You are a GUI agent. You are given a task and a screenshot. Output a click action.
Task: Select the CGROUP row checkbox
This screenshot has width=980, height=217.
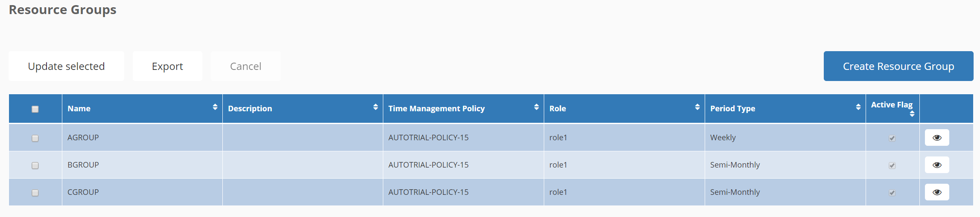pyautogui.click(x=35, y=193)
